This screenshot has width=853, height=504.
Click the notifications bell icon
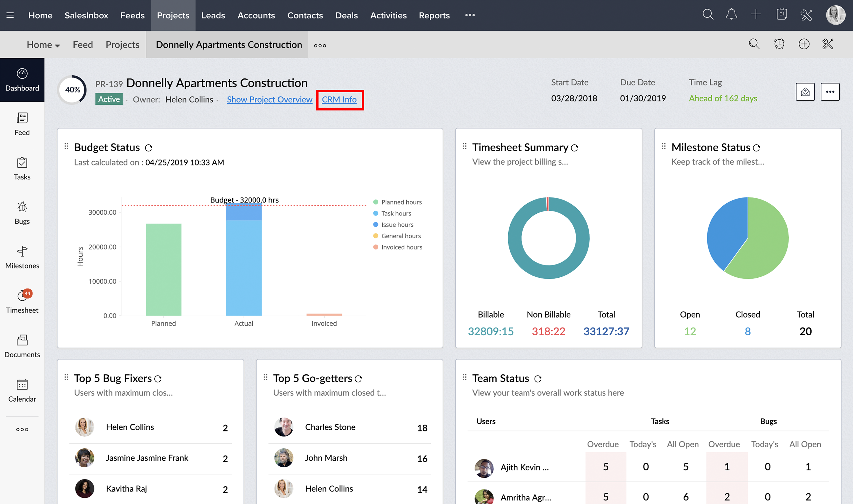(x=731, y=15)
